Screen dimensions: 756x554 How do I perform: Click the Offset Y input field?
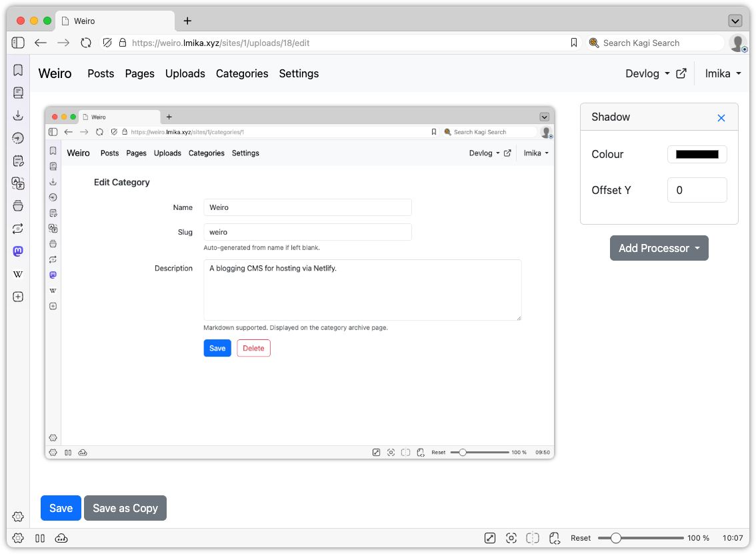click(x=697, y=190)
